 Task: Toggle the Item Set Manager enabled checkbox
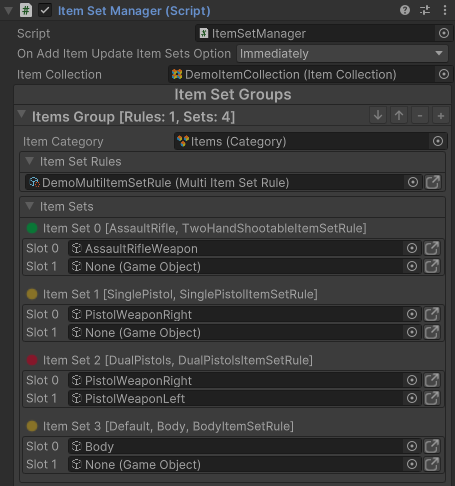45,10
